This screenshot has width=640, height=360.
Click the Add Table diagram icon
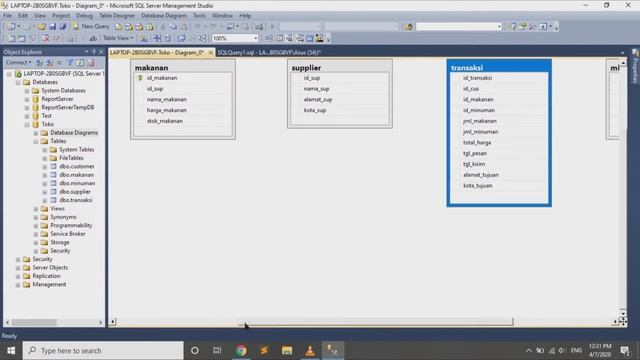22,38
